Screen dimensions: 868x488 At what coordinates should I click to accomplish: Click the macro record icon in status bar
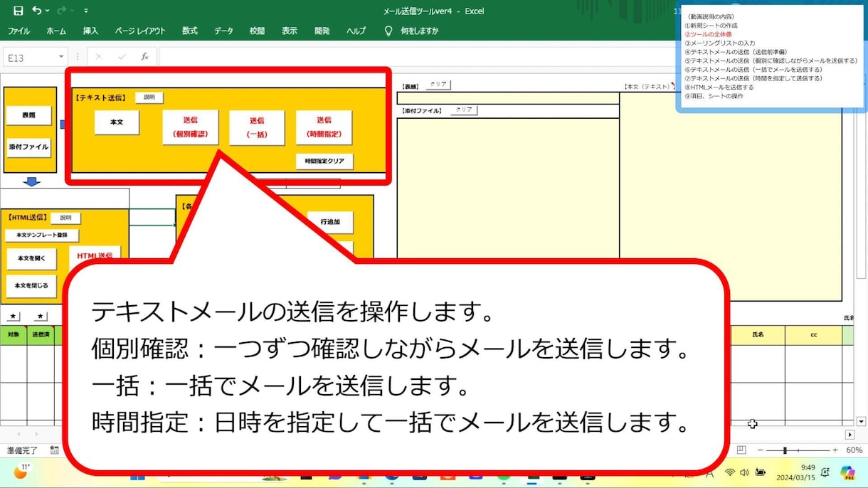[x=54, y=450]
